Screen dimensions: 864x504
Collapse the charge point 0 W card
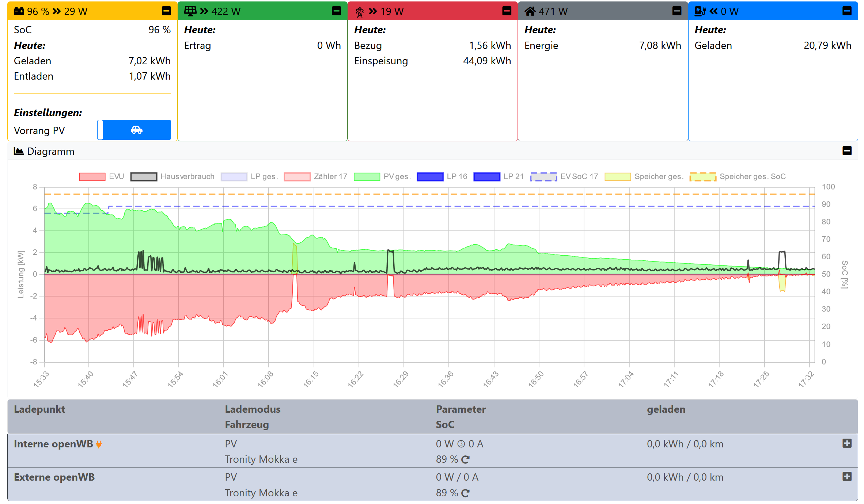pyautogui.click(x=847, y=11)
